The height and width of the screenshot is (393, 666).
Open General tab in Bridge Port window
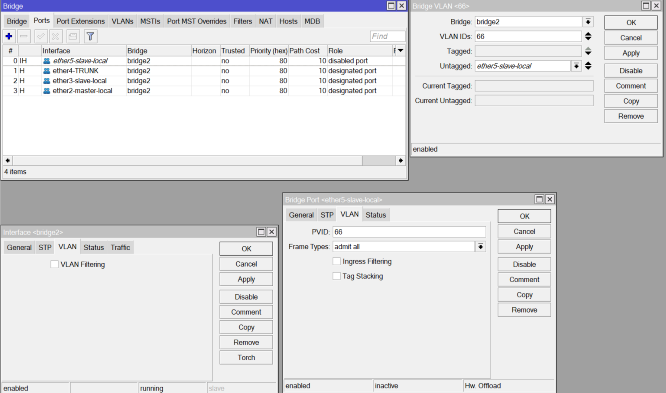[x=301, y=215]
